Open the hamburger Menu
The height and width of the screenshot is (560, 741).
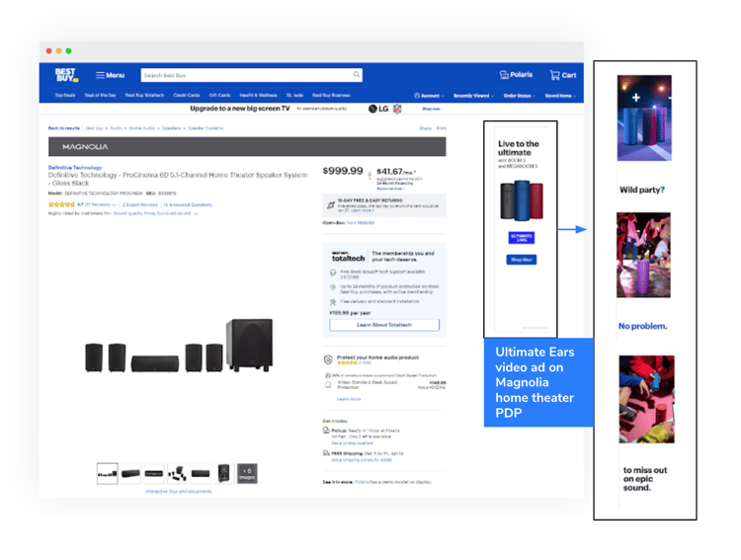pos(110,75)
